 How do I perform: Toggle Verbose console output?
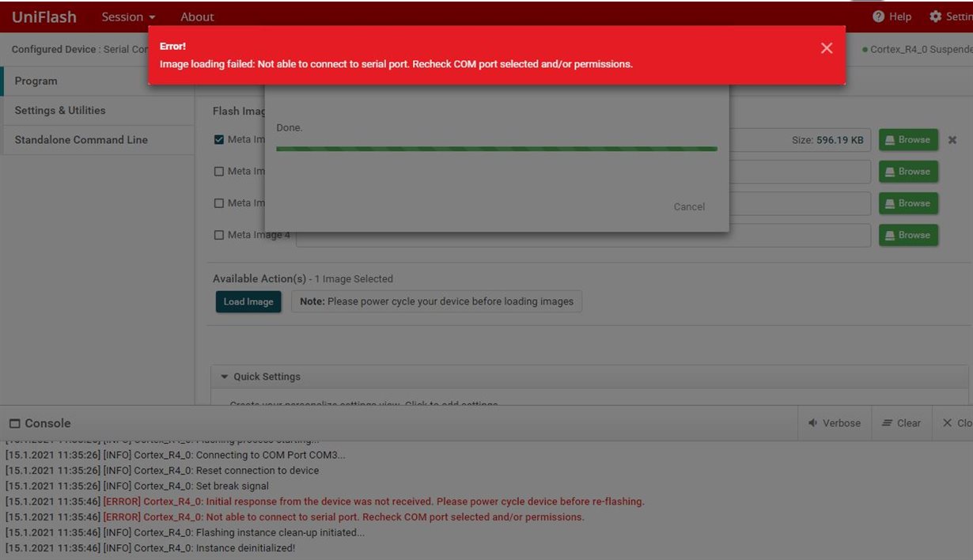click(x=835, y=423)
